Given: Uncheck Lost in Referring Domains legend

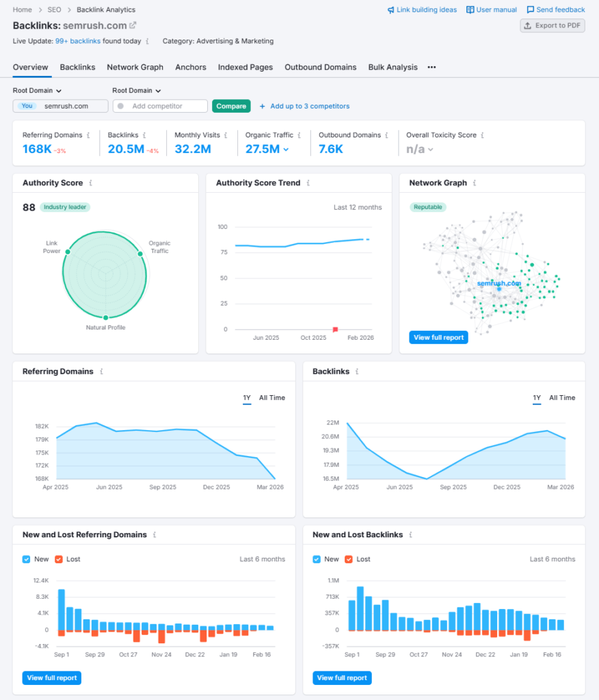Looking at the screenshot, I should click(x=59, y=559).
